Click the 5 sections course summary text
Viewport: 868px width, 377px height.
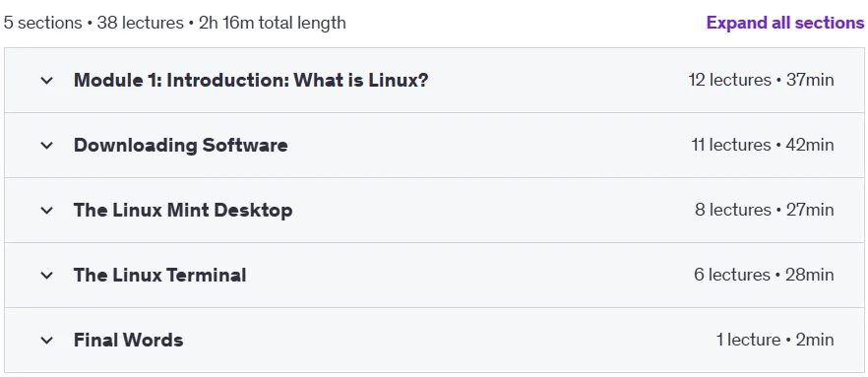[x=43, y=23]
